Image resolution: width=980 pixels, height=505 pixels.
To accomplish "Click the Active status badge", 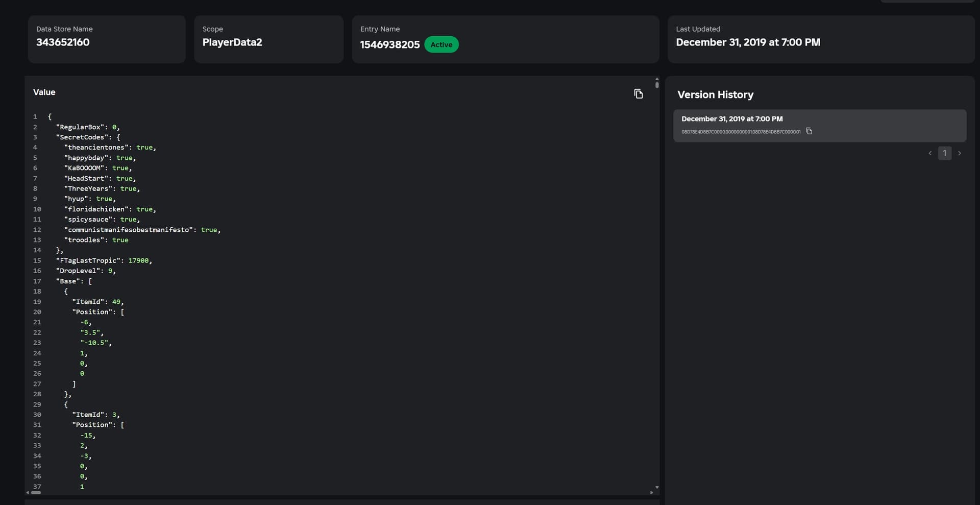I will coord(442,44).
